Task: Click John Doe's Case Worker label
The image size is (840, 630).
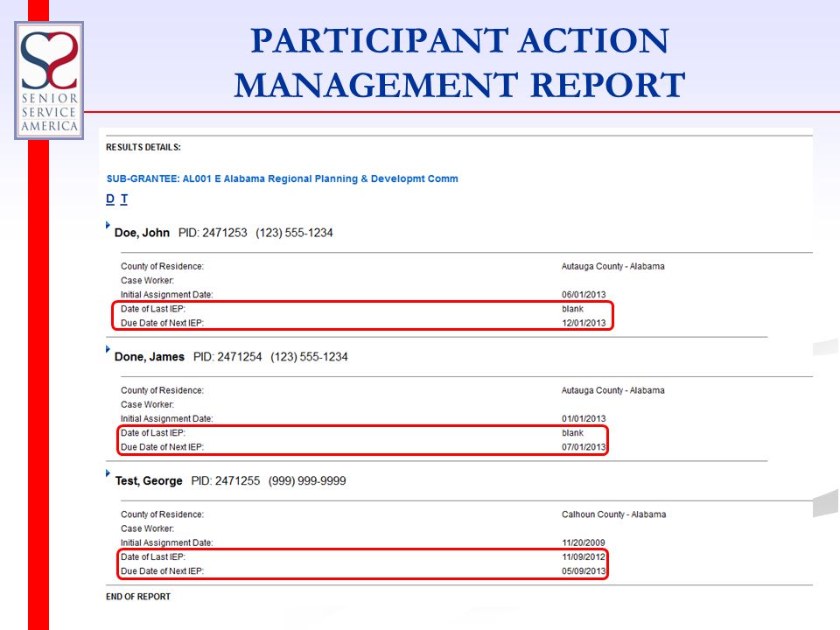Action: click(147, 280)
